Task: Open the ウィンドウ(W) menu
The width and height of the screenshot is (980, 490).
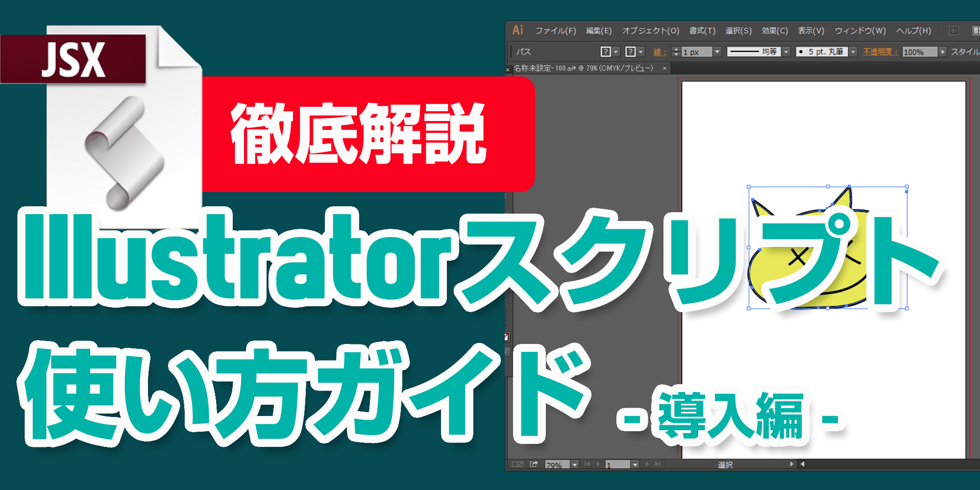Action: tap(860, 30)
